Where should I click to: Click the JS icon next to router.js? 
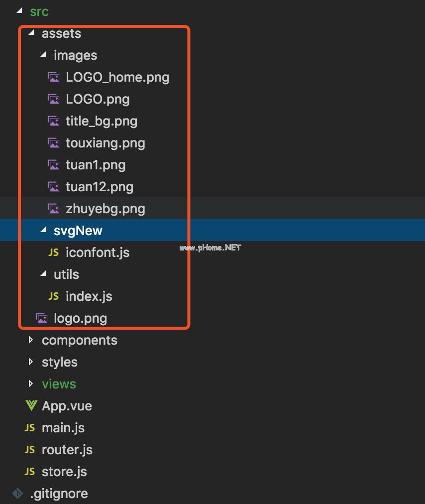[x=30, y=450]
